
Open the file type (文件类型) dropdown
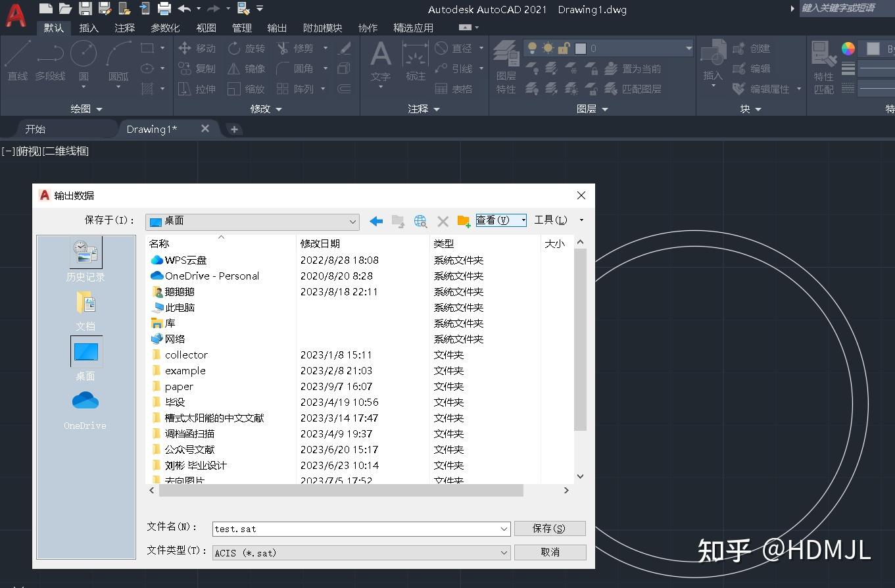coord(362,552)
